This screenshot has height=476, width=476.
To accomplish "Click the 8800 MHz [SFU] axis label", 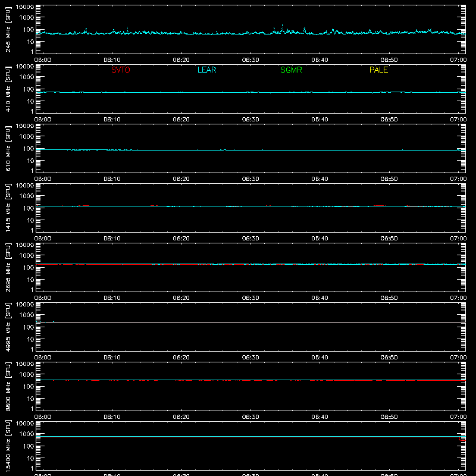I will (8, 386).
